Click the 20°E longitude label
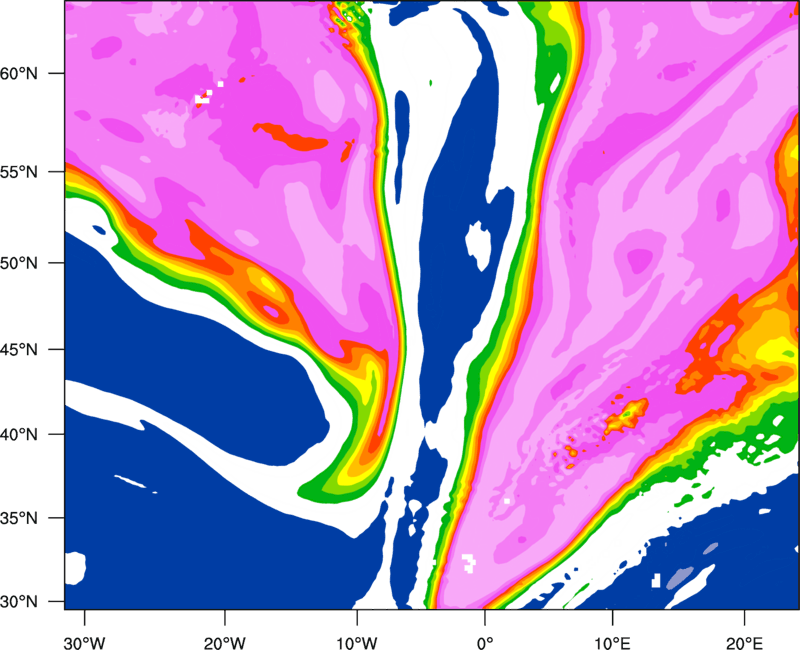800x650 pixels. pyautogui.click(x=744, y=643)
